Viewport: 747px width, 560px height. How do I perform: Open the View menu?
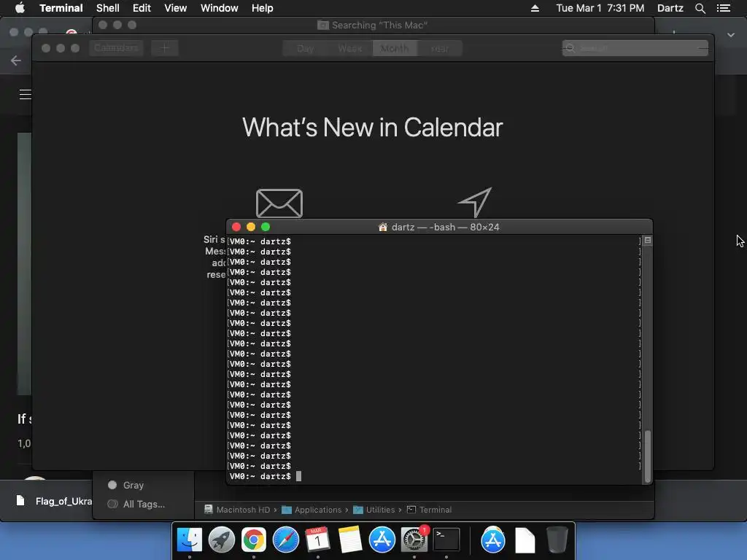click(x=175, y=8)
